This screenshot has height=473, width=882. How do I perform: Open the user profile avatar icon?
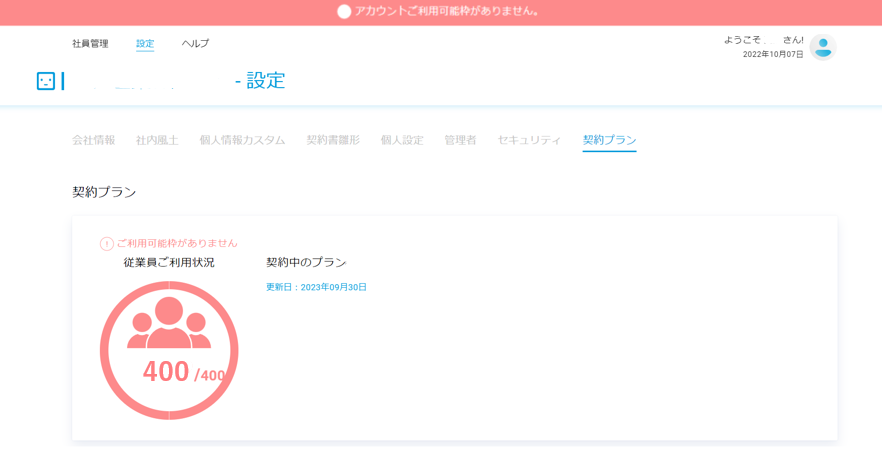[823, 47]
